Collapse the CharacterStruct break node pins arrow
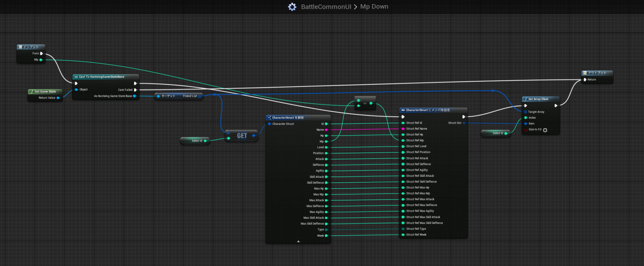 tap(298, 241)
